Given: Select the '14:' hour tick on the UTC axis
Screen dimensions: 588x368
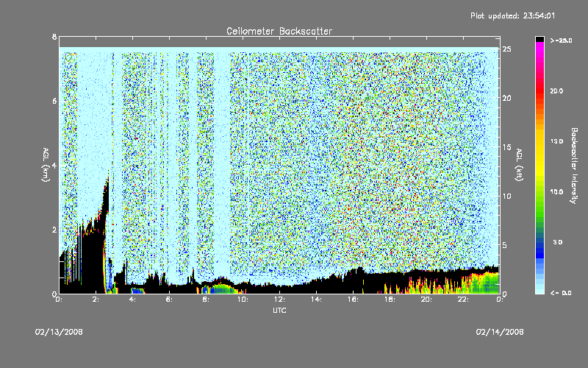Looking at the screenshot, I should (316, 300).
